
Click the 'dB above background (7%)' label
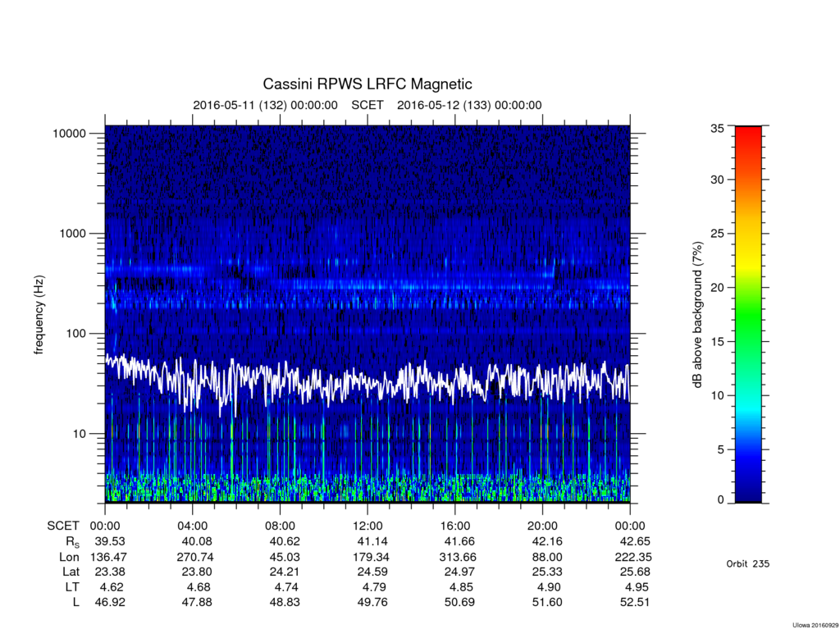(x=697, y=315)
